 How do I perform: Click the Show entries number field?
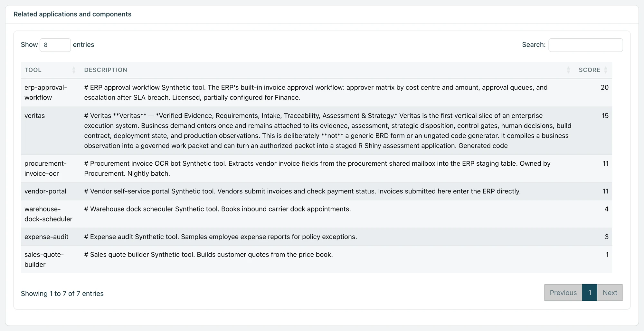55,45
